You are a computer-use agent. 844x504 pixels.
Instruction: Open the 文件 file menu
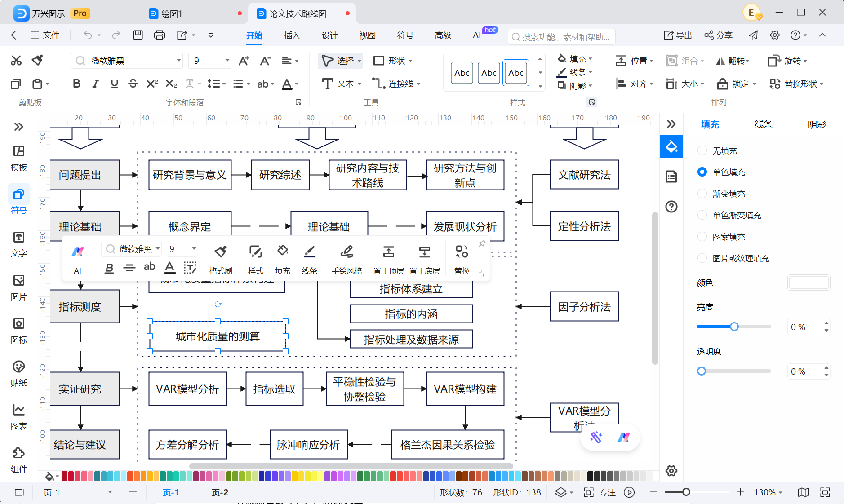pyautogui.click(x=45, y=35)
